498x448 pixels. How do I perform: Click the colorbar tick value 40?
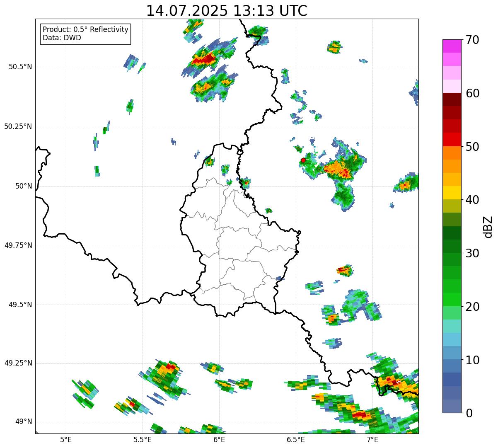[x=472, y=200]
